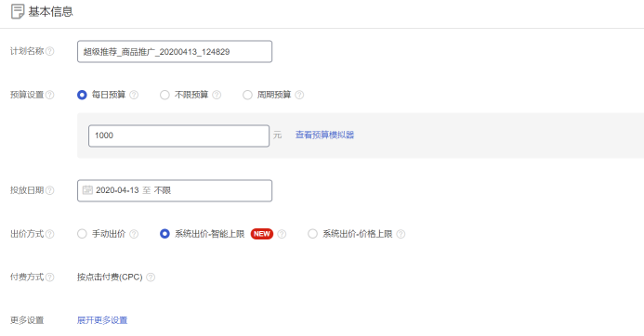The height and width of the screenshot is (336, 644).
Task: Click the help icon next to 付费方式 label
Action: [x=49, y=278]
